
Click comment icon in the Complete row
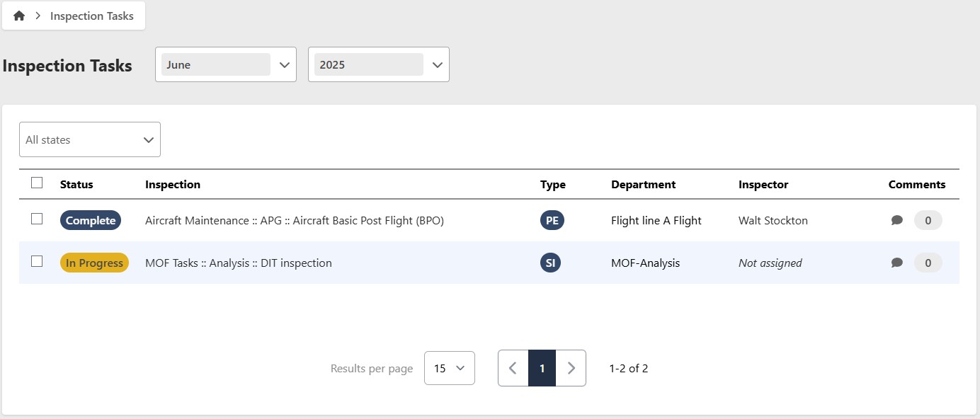896,220
